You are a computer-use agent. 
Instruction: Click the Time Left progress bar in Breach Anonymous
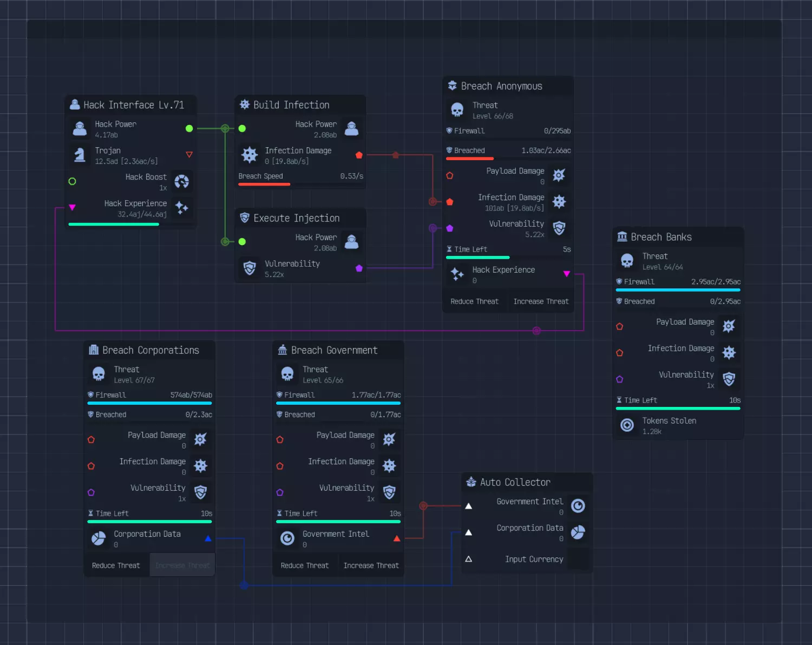(x=508, y=258)
